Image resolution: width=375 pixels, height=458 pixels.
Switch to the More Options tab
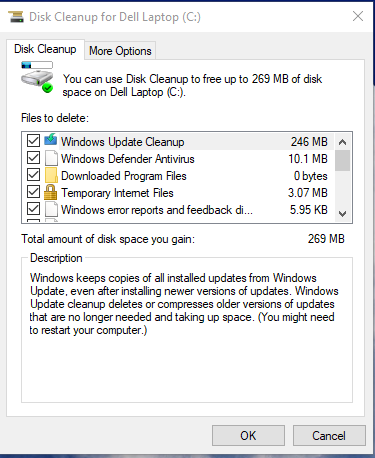(x=120, y=51)
